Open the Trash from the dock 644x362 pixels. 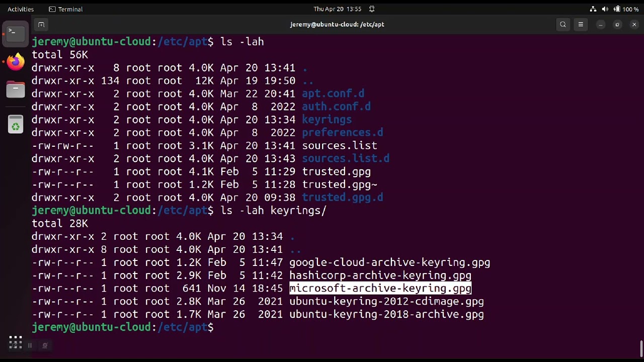coord(16,125)
